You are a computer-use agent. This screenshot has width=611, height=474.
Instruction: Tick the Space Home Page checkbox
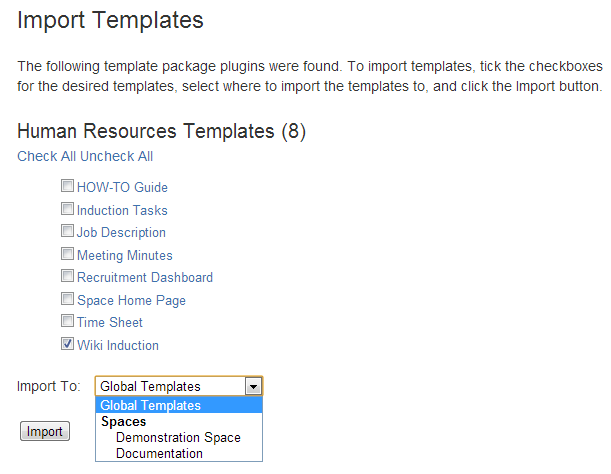pyautogui.click(x=67, y=299)
